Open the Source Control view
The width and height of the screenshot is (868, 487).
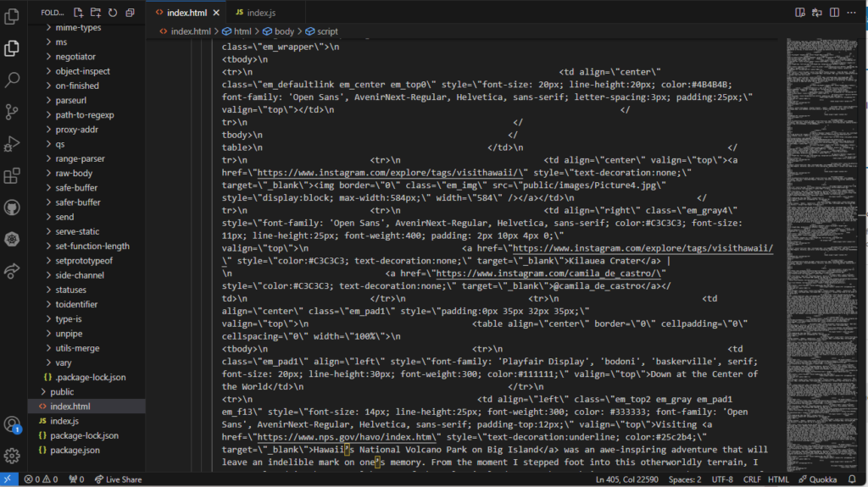(x=12, y=111)
